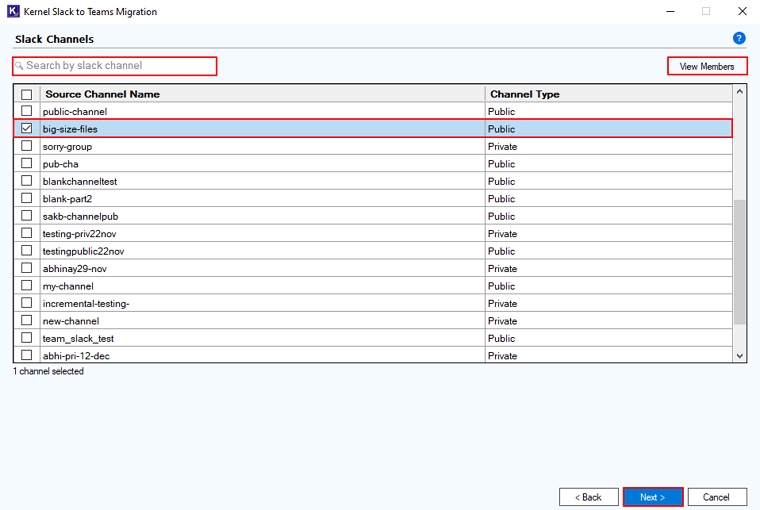Image resolution: width=760 pixels, height=510 pixels.
Task: Select the pub-cha channel name
Action: coord(60,164)
